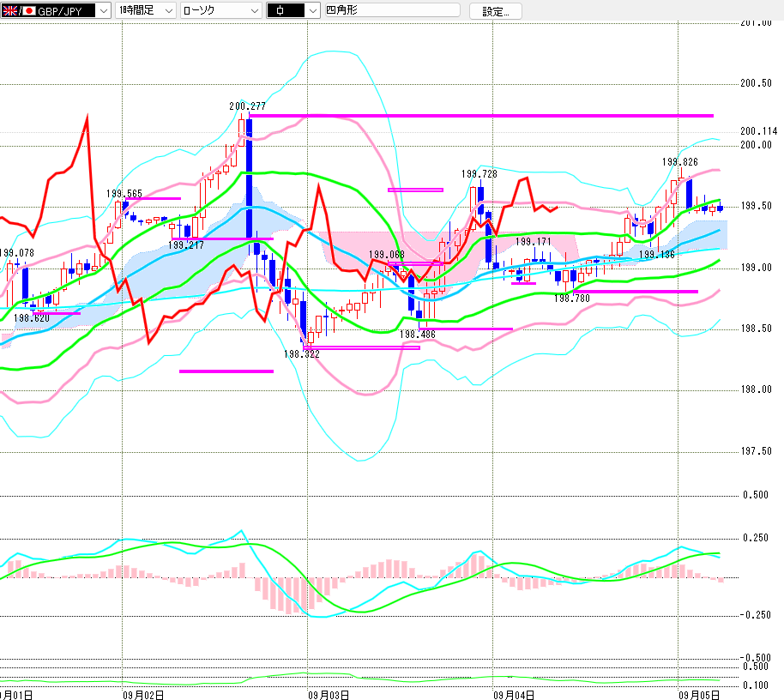The height and width of the screenshot is (700, 784).
Task: Click the 09月02日 date label
Action: tap(143, 695)
